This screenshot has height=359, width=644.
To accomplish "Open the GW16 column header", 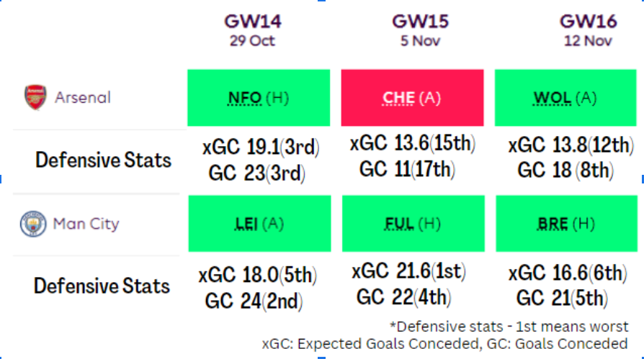I will click(588, 22).
